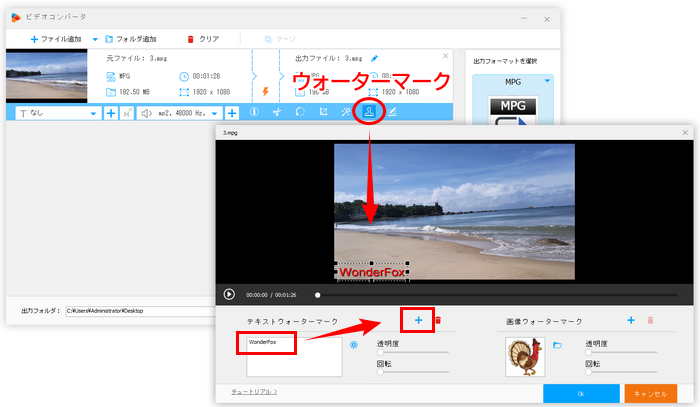Open the metadata edit icon in the toolbar
Viewport: 700px width, 407px height.
click(392, 112)
